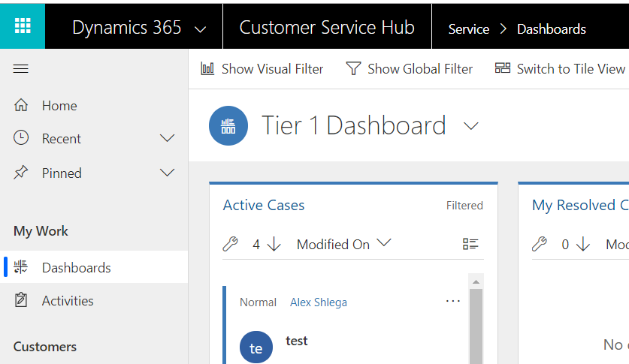The image size is (629, 364).
Task: Toggle sort direction arrow in My Resolved stream
Action: pos(583,244)
